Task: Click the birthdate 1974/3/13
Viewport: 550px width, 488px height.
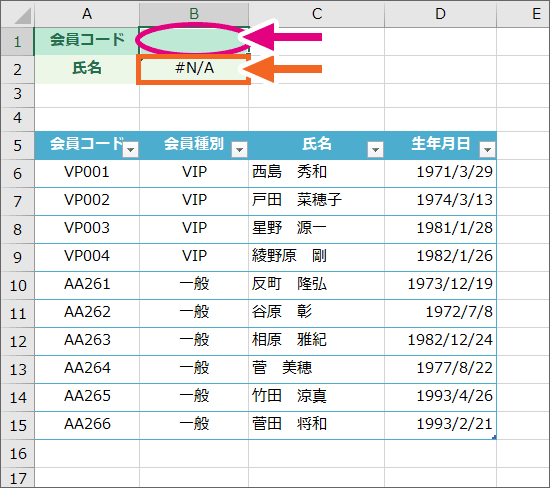Action: coord(455,200)
